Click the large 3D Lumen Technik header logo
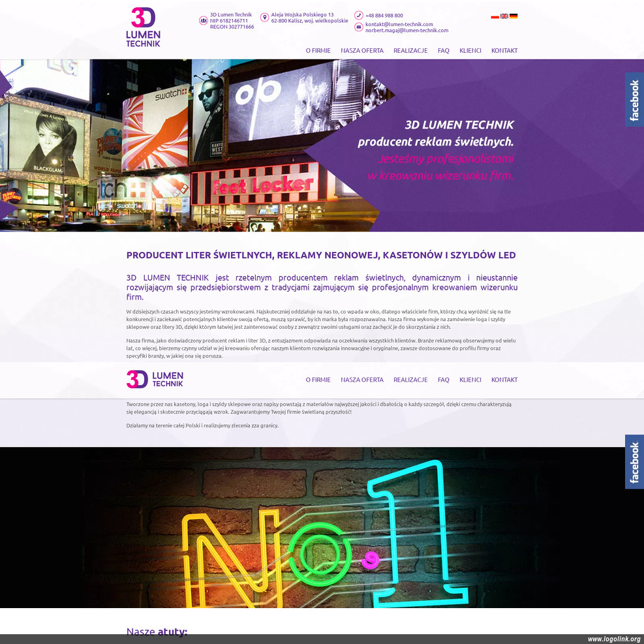Image resolution: width=644 pixels, height=644 pixels. pyautogui.click(x=143, y=27)
